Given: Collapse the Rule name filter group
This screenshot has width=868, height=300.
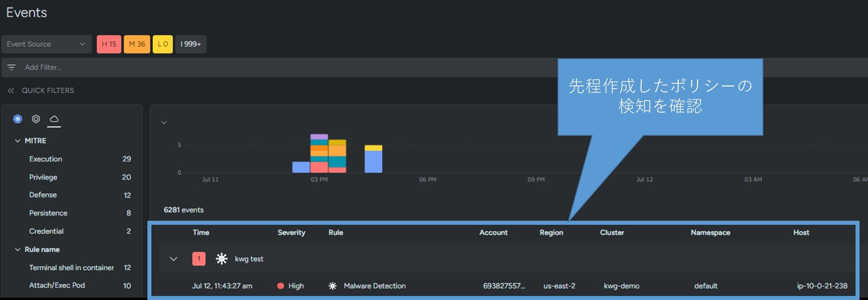Looking at the screenshot, I should click(x=18, y=249).
